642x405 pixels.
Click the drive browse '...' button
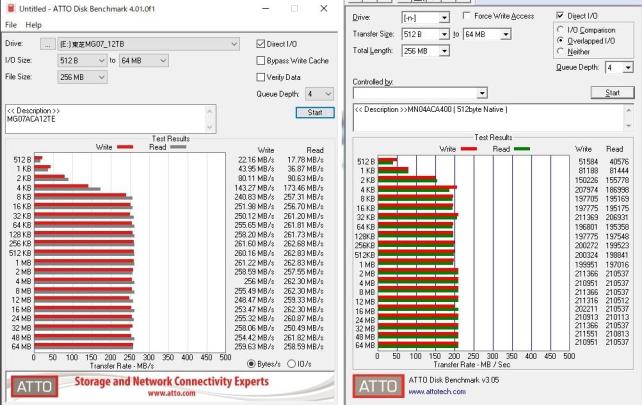coord(47,44)
